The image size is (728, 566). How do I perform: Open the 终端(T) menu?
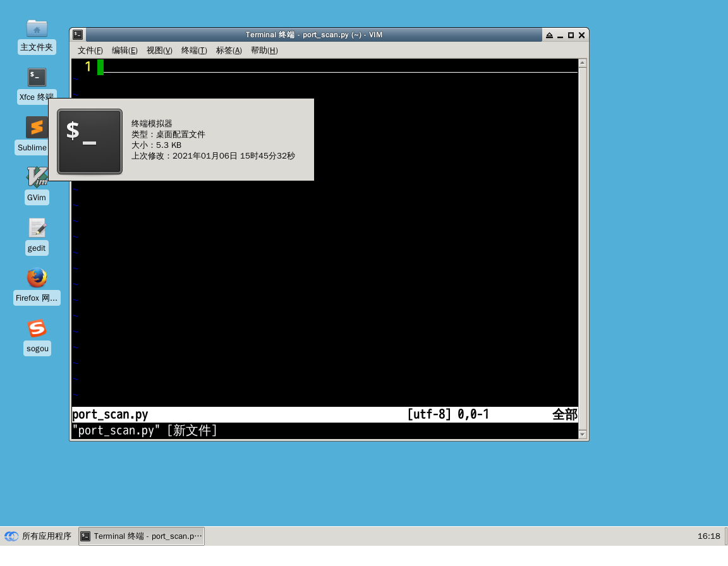click(x=194, y=51)
